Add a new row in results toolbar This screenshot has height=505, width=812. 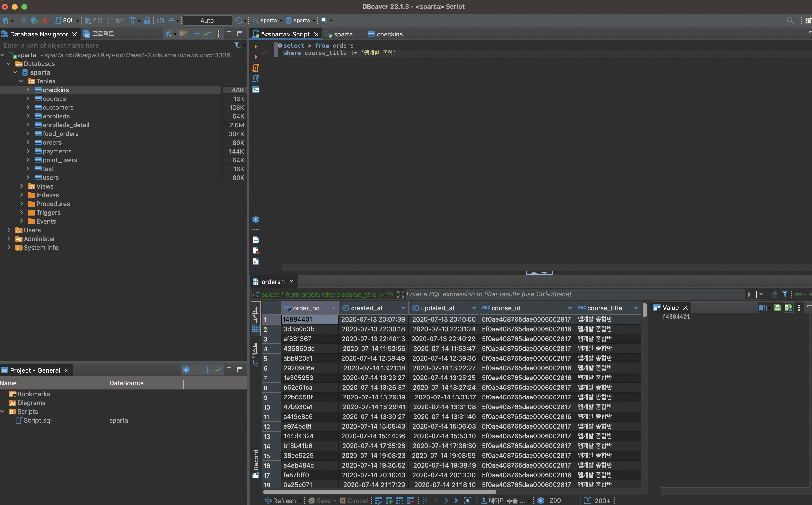point(389,500)
